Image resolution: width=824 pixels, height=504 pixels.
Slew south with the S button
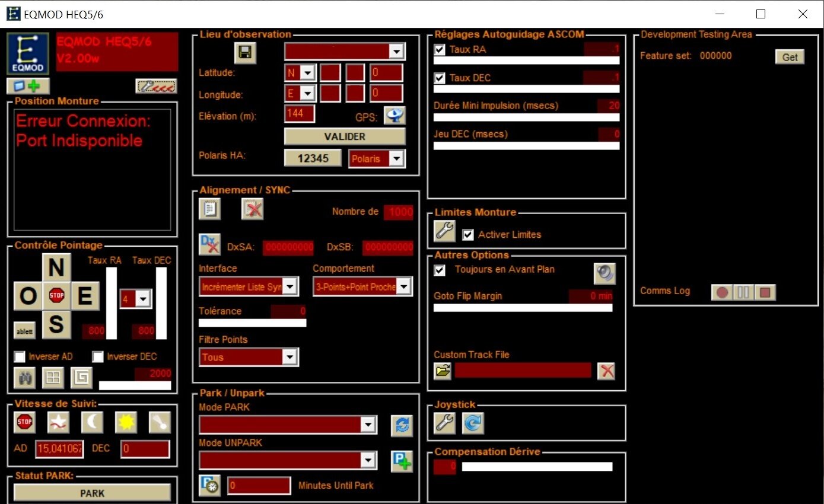(x=56, y=324)
